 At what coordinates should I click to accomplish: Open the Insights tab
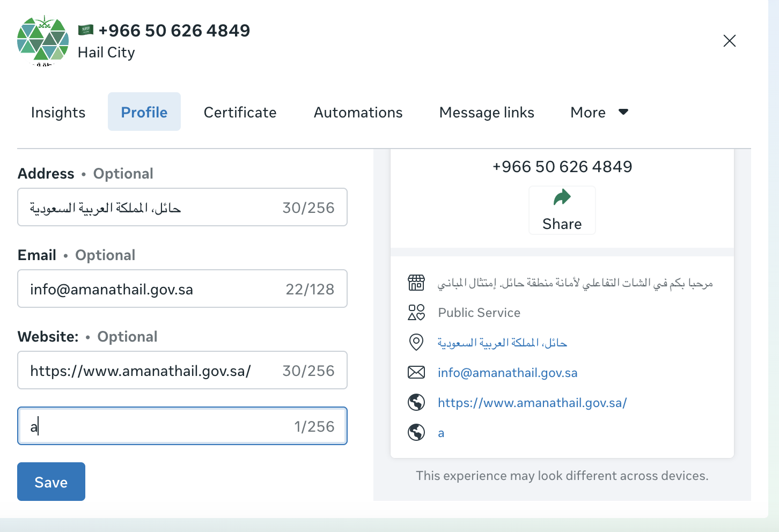tap(58, 112)
